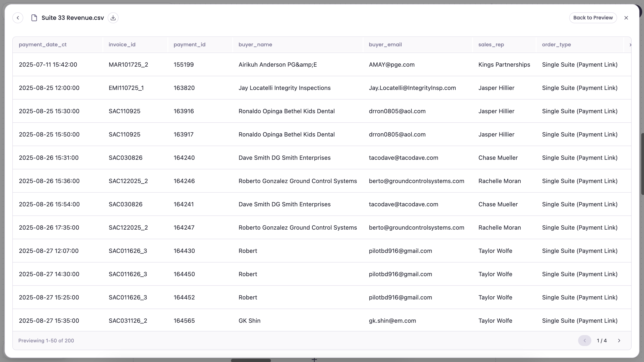Click the sales_rep column header
Image resolution: width=644 pixels, height=362 pixels.
click(x=491, y=45)
